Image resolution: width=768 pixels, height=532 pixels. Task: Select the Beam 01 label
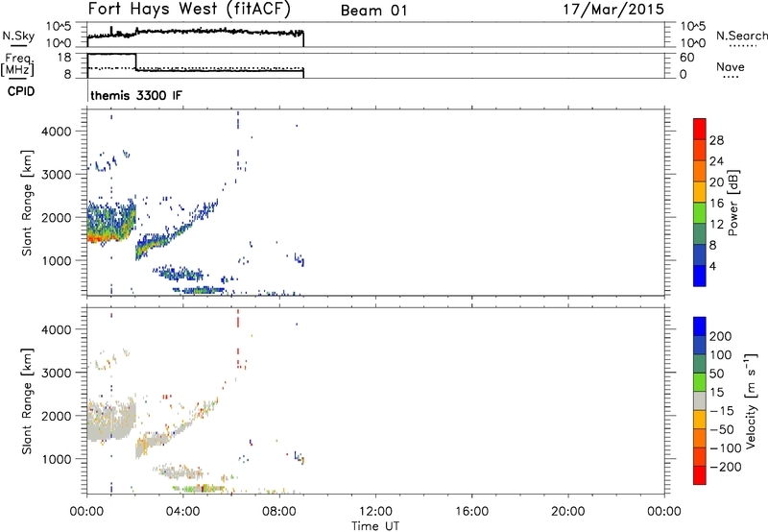373,11
